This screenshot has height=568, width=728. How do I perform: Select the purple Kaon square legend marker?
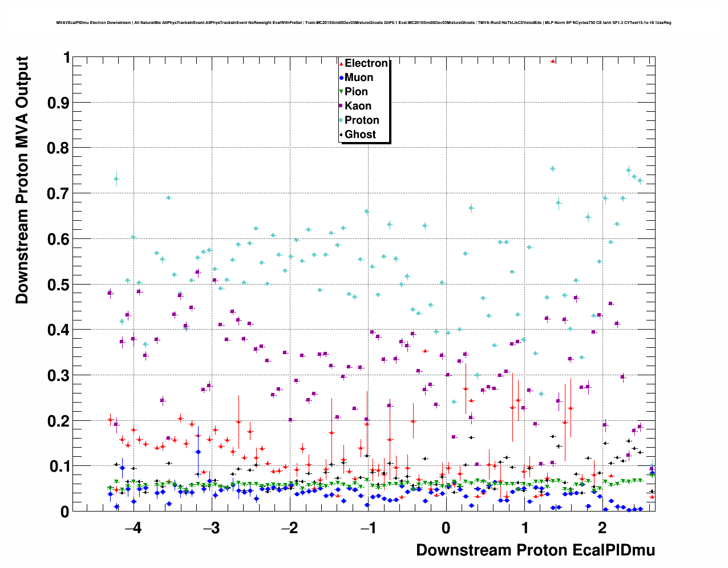[x=342, y=106]
